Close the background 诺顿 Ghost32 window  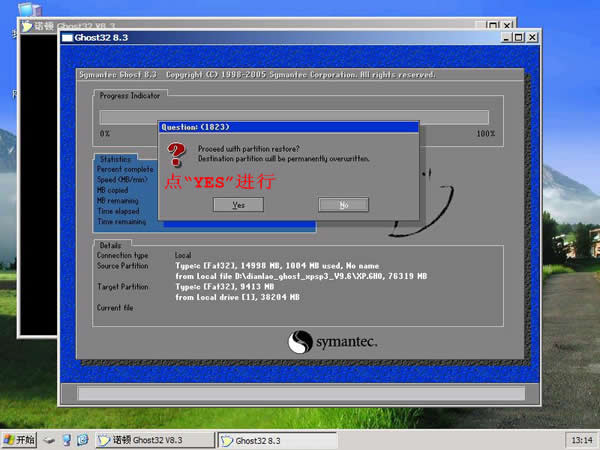507,26
